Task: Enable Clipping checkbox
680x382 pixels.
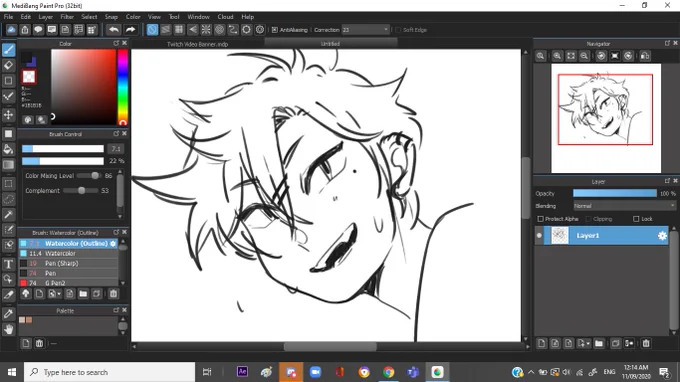Action: (x=588, y=219)
